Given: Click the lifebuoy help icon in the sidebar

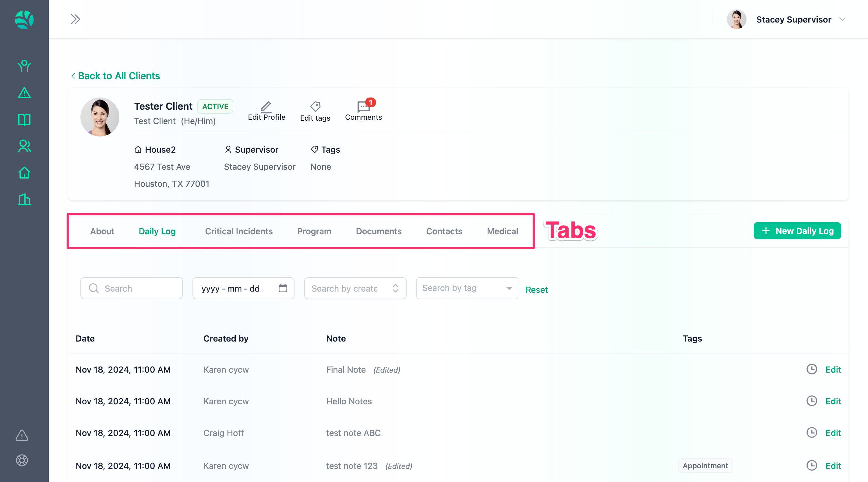Looking at the screenshot, I should point(22,460).
